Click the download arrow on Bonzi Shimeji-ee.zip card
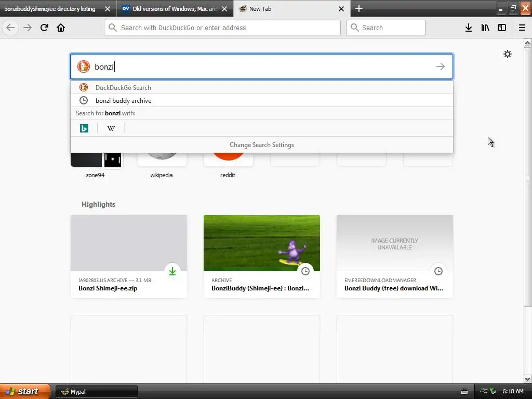This screenshot has height=399, width=532. (x=172, y=271)
